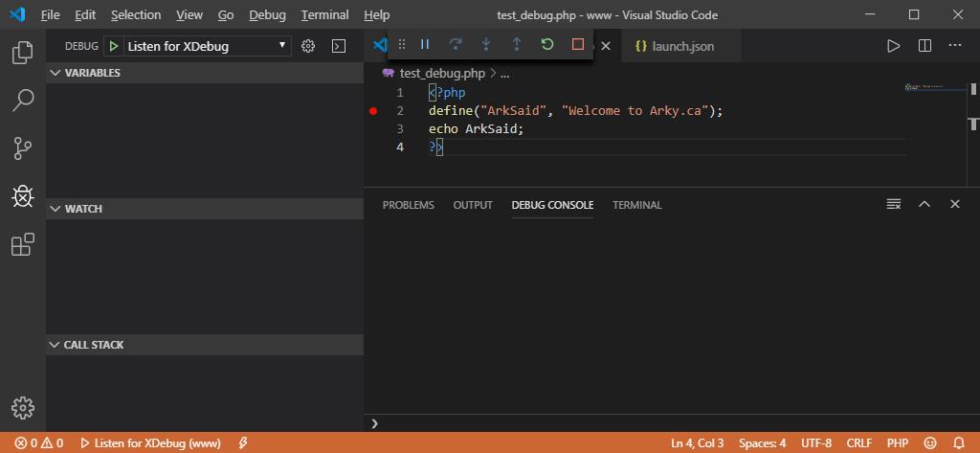Close the test_debug.php editor tab
Viewport: 980px width, 453px height.
(x=606, y=46)
